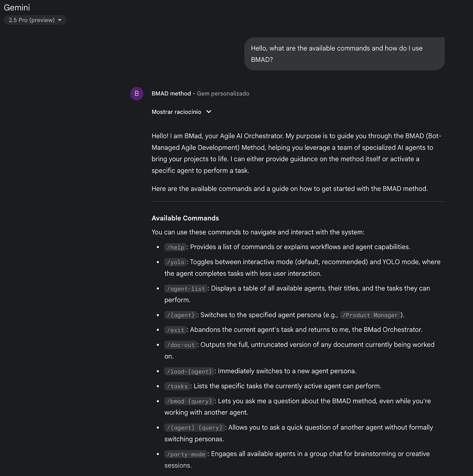The height and width of the screenshot is (476, 473).
Task: Click the /Product Manager example chip
Action: pyautogui.click(x=370, y=315)
